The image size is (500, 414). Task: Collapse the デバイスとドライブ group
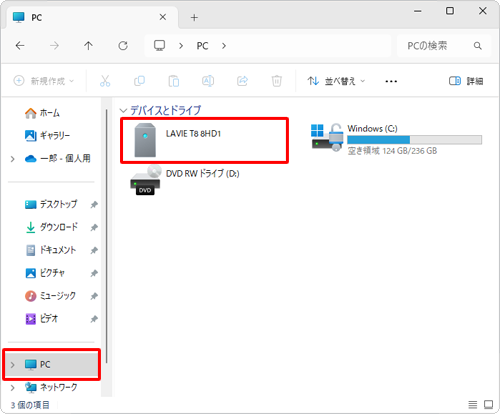[123, 110]
